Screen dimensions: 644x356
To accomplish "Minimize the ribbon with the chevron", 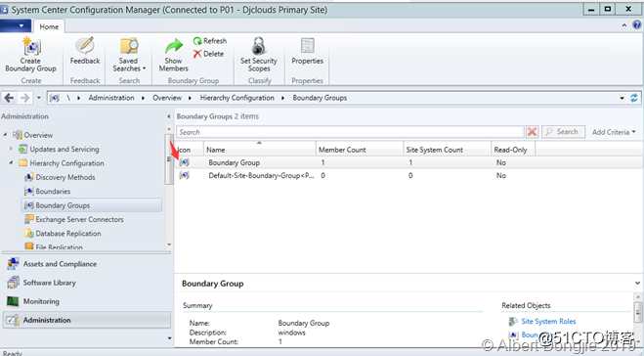I will [624, 25].
